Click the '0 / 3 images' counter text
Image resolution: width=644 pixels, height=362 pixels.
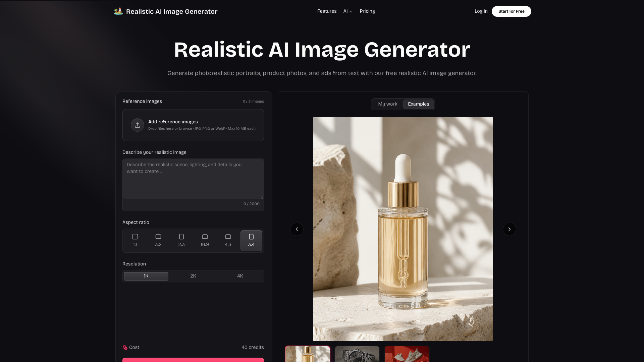click(253, 101)
